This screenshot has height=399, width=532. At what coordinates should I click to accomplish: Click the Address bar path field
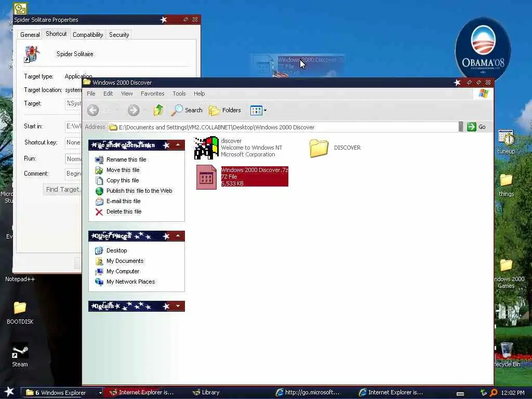pyautogui.click(x=283, y=127)
